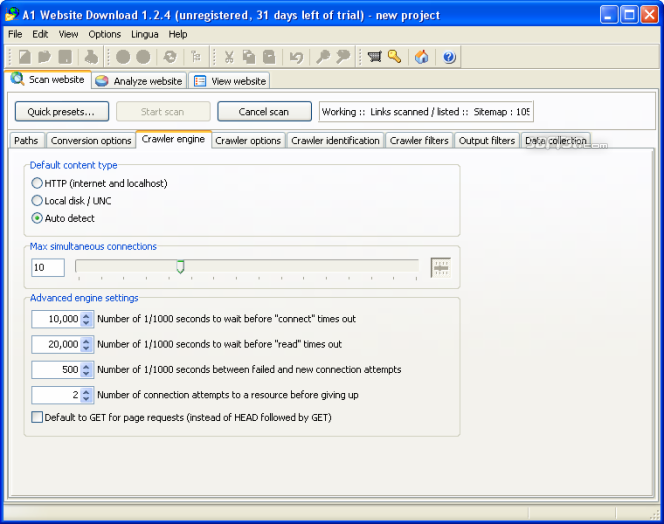Screen dimensions: 664x524
Task: Click the first grey circle toolbar icon
Action: (x=123, y=57)
